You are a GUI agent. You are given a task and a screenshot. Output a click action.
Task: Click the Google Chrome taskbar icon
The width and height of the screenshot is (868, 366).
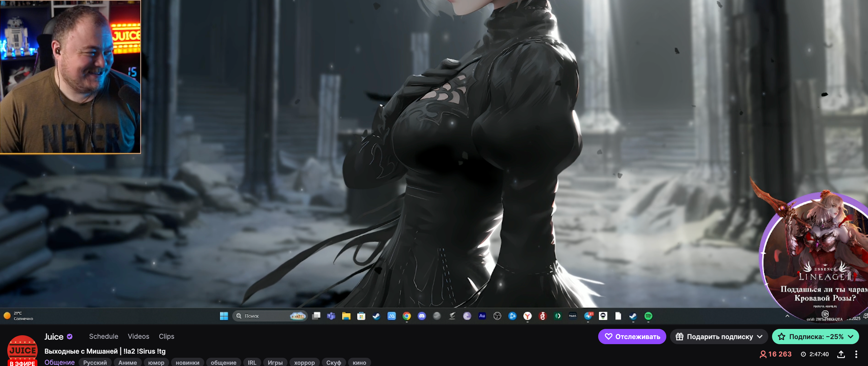(407, 316)
